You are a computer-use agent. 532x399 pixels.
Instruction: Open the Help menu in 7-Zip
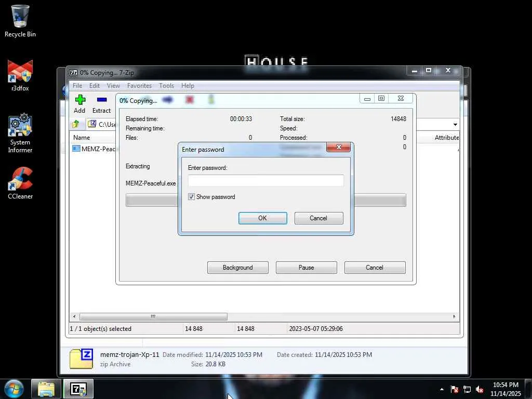[188, 86]
